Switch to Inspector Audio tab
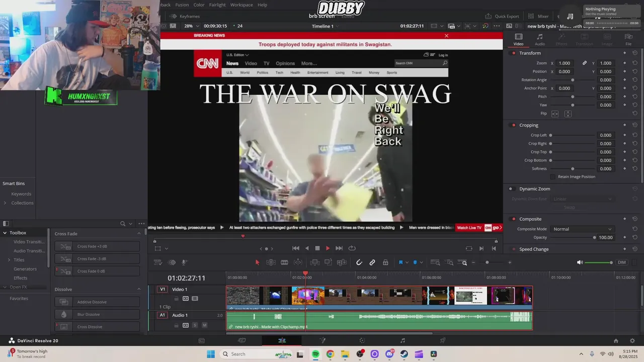This screenshot has width=644, height=362. pyautogui.click(x=539, y=39)
